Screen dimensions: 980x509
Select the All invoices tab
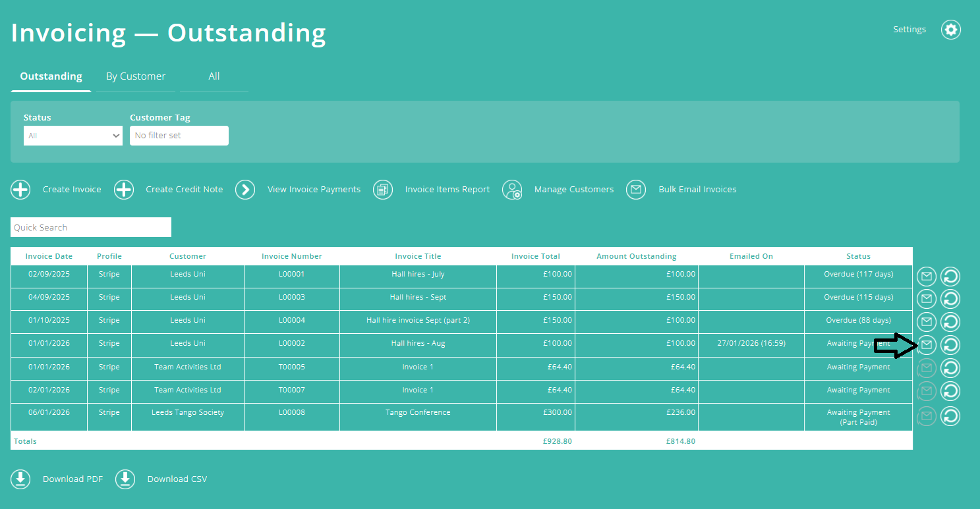click(214, 76)
